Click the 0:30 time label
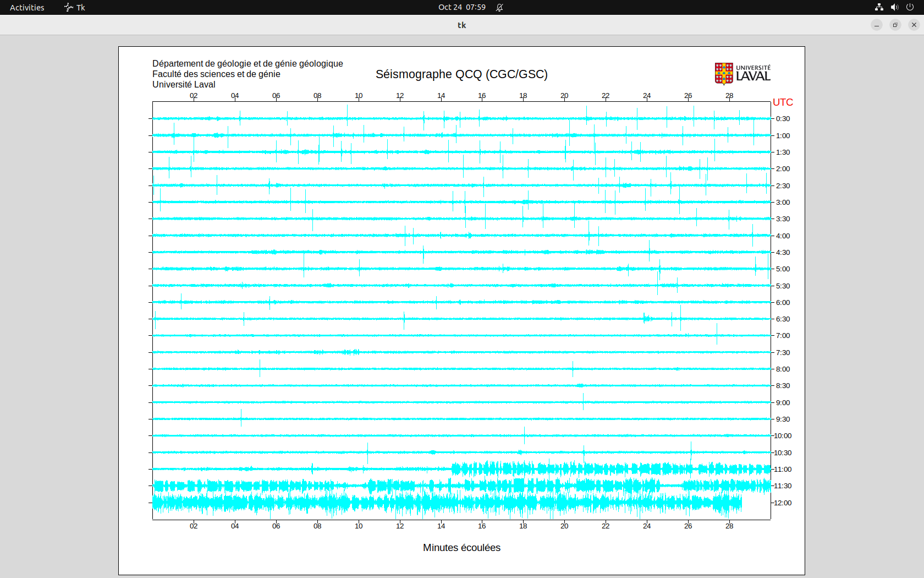 click(783, 119)
